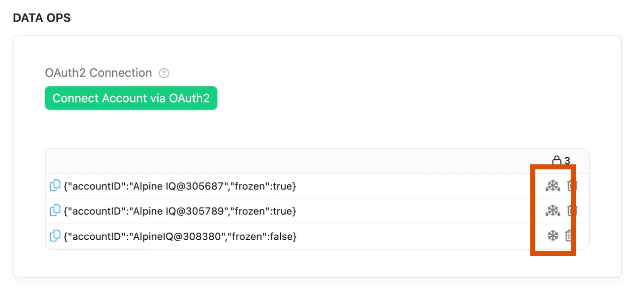Copy the Alpine IQ@305687 account JSON
This screenshot has width=644, height=294.
coord(55,186)
